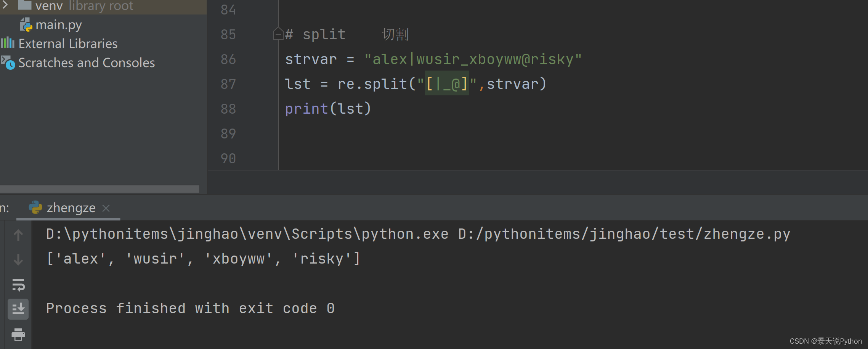The height and width of the screenshot is (349, 868).
Task: Click the '# split' comment text
Action: (x=315, y=34)
